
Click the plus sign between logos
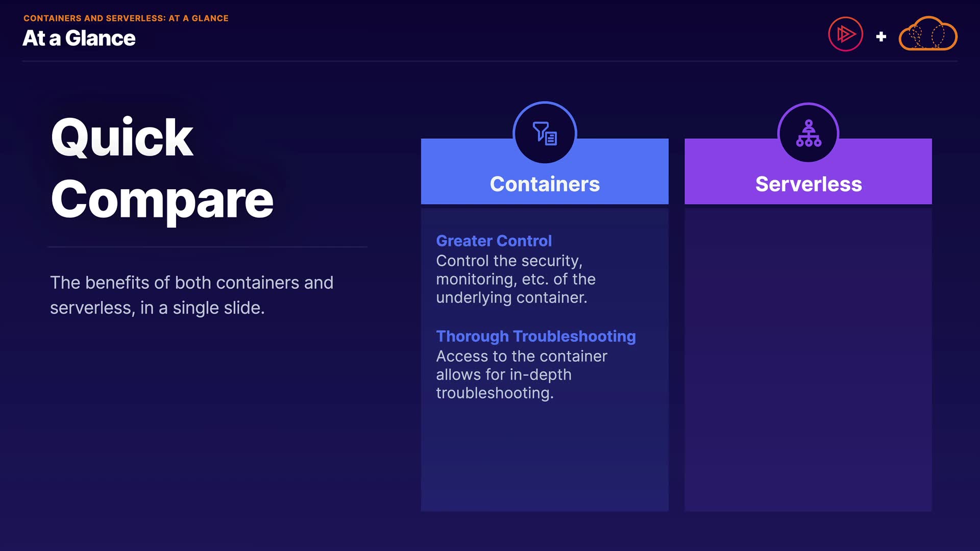(x=881, y=37)
